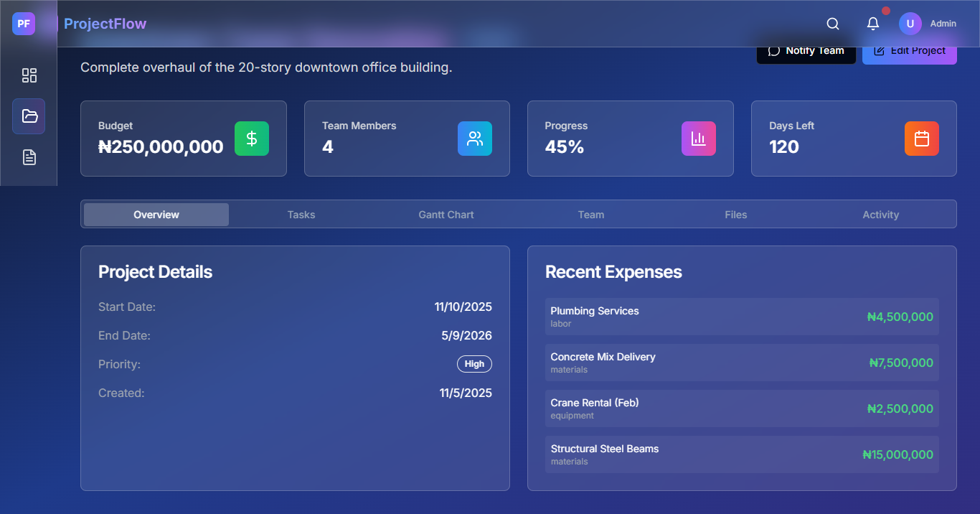Click the team members people icon
This screenshot has height=514, width=980.
click(x=475, y=139)
